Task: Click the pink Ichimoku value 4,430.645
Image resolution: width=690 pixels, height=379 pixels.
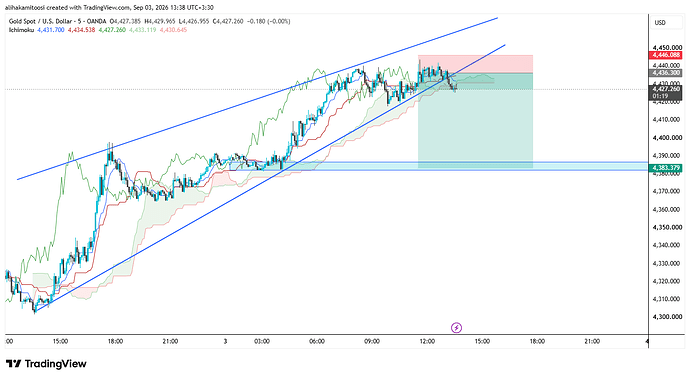Action: click(x=173, y=30)
